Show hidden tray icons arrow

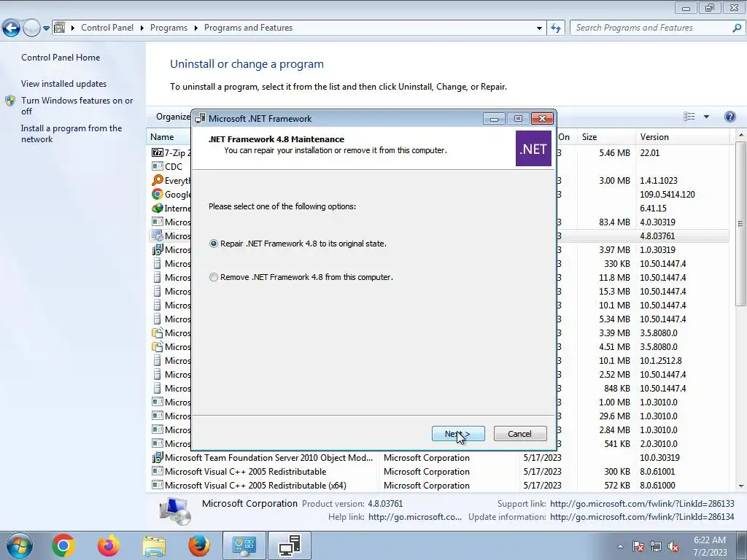(620, 546)
